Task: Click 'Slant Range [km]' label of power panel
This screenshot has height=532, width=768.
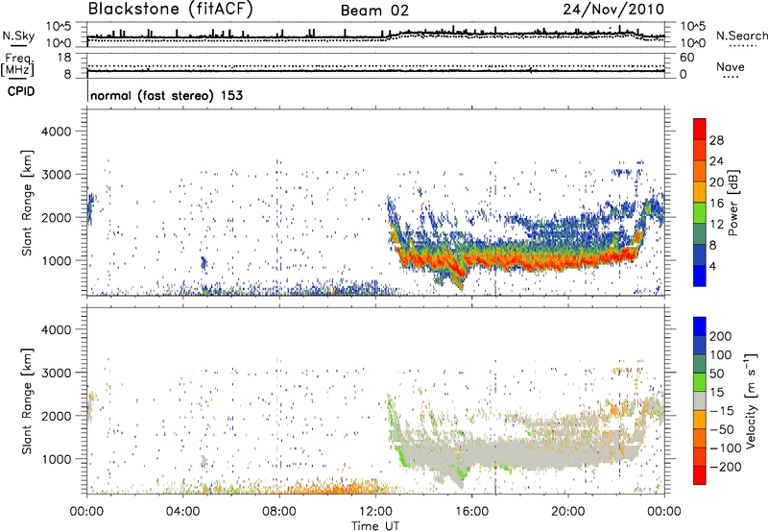Action: 27,203
